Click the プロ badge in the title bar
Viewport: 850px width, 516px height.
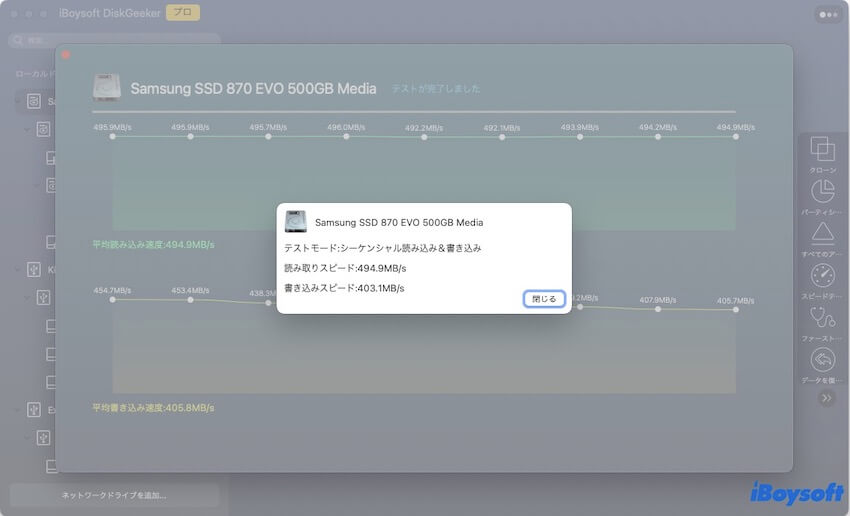[x=182, y=13]
